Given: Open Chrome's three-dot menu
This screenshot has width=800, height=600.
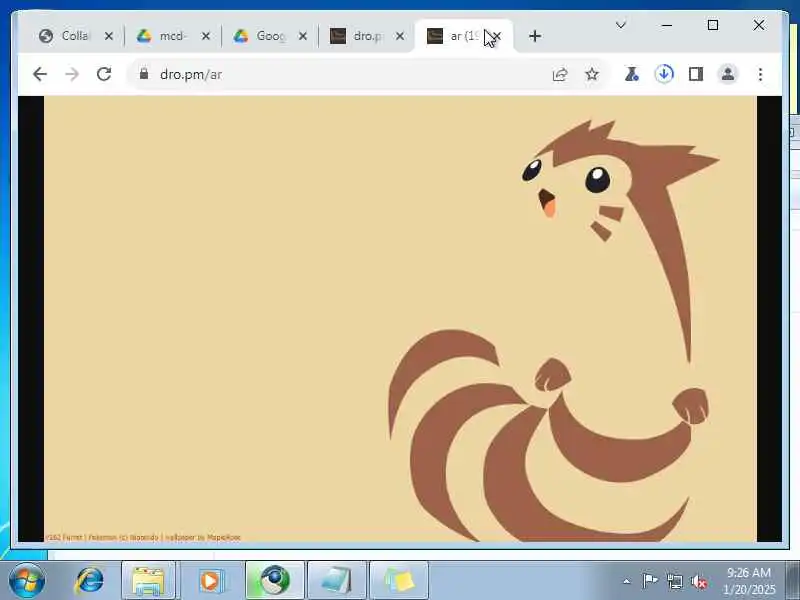Looking at the screenshot, I should 760,74.
